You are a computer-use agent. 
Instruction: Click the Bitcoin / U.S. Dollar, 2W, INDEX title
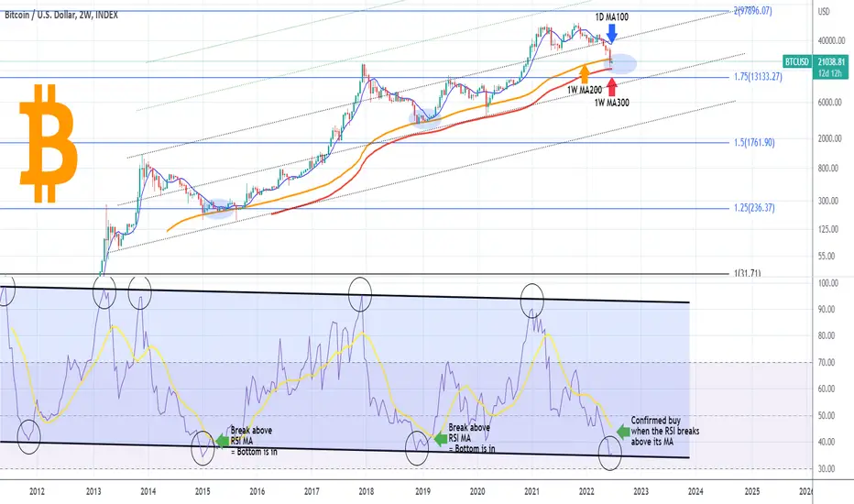61,15
